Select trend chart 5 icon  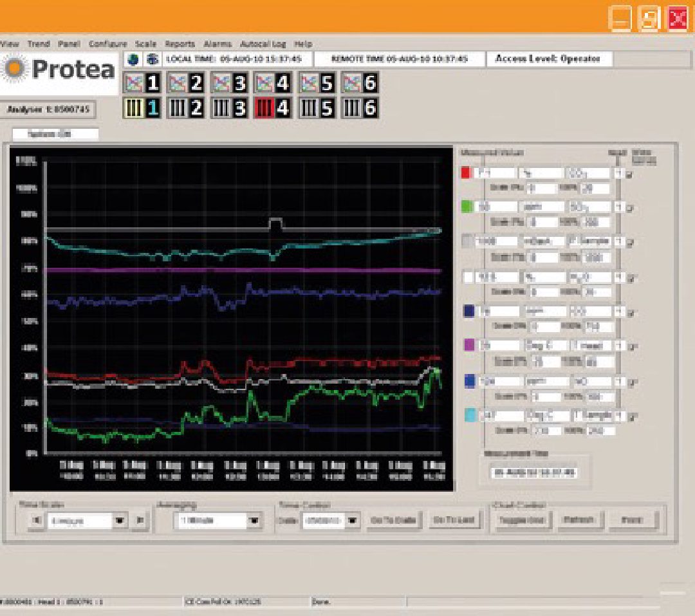point(317,82)
